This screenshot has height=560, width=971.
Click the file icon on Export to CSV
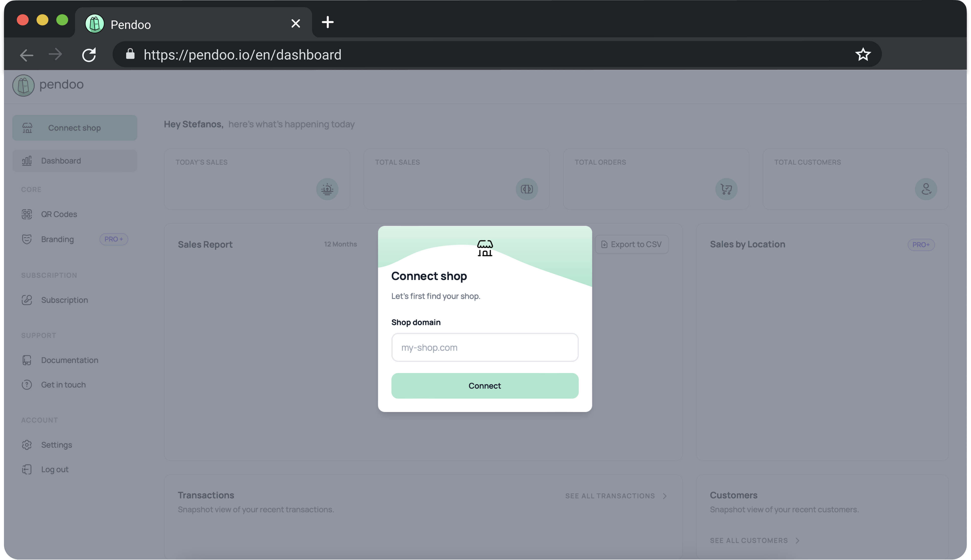(x=604, y=245)
